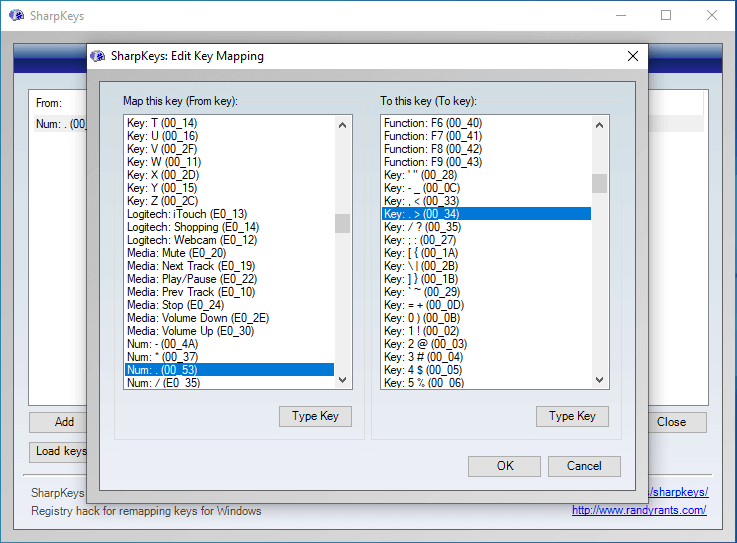Click the SharpKeys app icon in main title bar
This screenshot has width=737, height=543.
point(16,15)
